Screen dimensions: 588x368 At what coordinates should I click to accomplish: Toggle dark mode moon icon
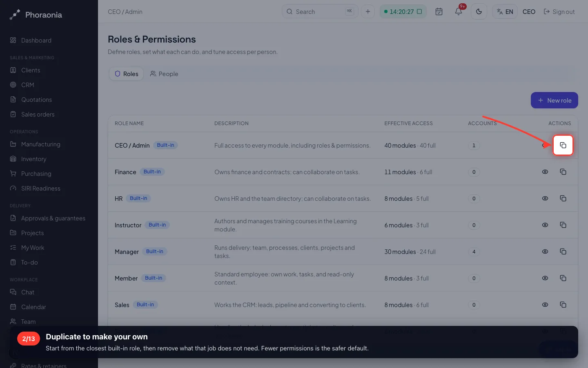[x=479, y=11]
